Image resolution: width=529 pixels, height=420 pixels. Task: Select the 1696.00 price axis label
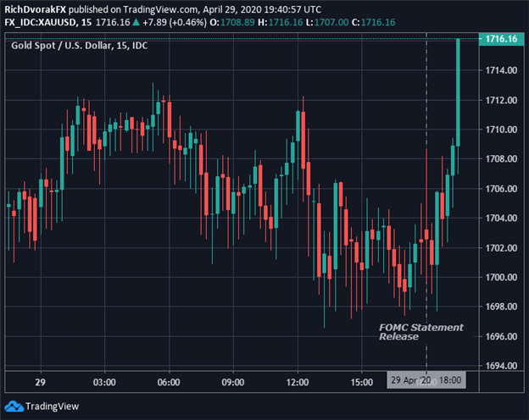tap(501, 336)
